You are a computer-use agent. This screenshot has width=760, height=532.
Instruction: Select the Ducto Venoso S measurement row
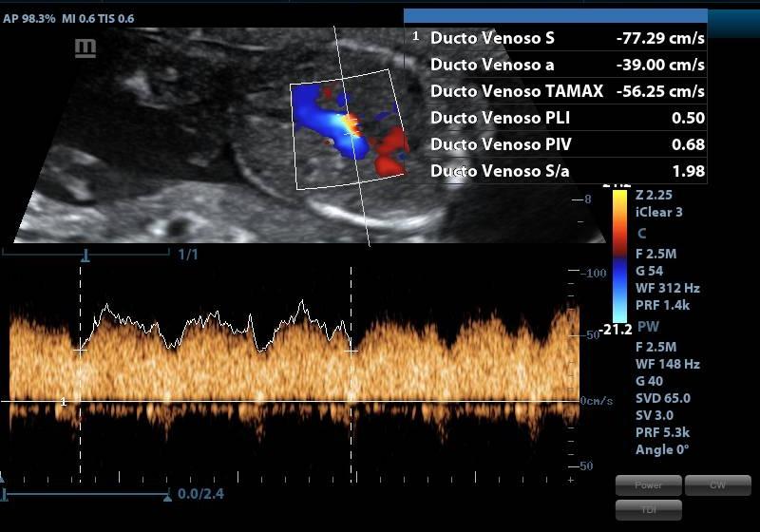point(556,38)
